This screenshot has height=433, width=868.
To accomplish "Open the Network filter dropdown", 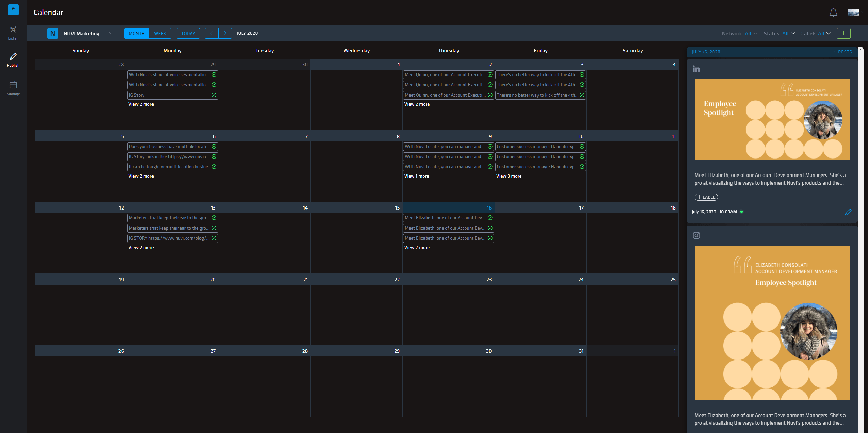I will [x=739, y=34].
